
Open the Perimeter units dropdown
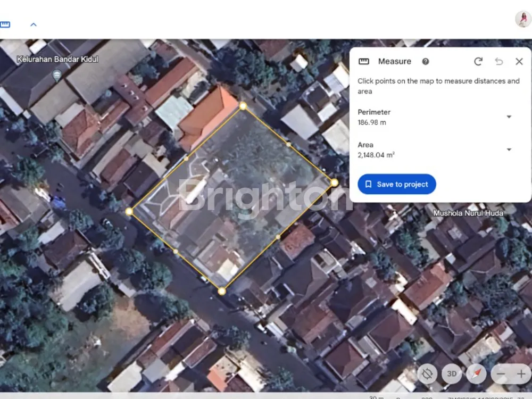[509, 117]
